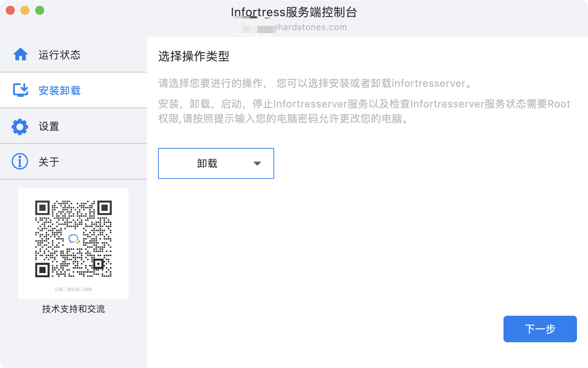Click the info icon beside 关于
588x368 pixels.
tap(20, 162)
